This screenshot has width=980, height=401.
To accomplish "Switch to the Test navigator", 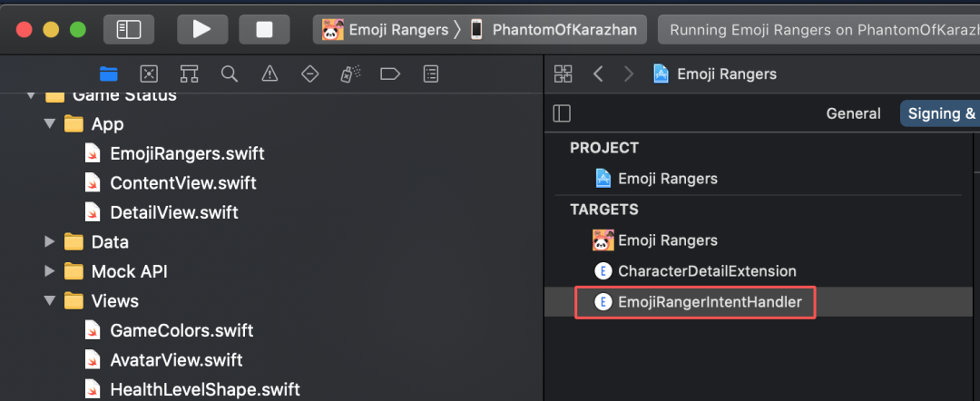I will coord(309,73).
